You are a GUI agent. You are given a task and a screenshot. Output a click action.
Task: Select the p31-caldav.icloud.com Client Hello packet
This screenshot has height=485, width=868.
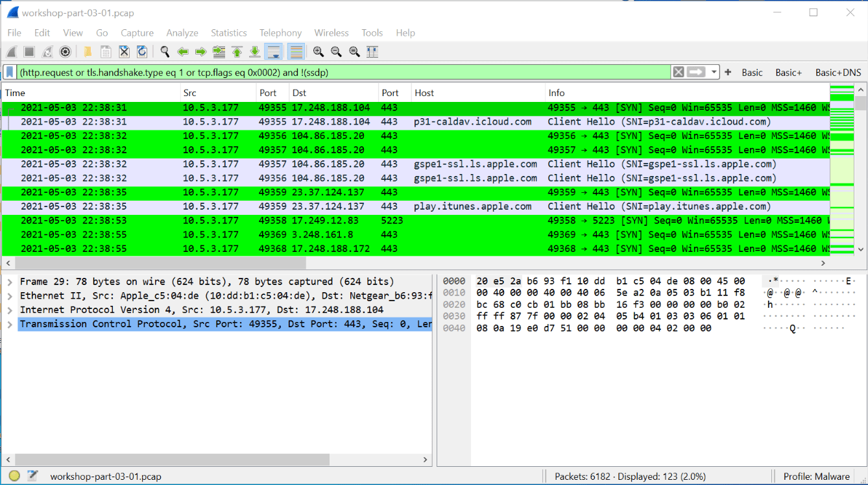(x=416, y=121)
